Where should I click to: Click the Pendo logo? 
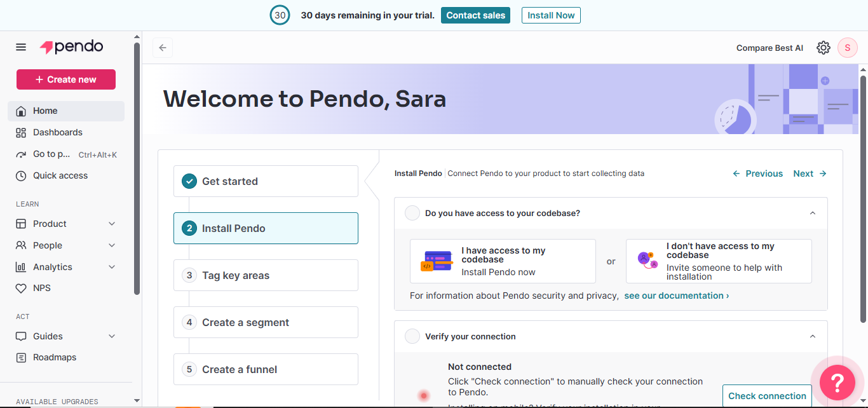click(71, 47)
